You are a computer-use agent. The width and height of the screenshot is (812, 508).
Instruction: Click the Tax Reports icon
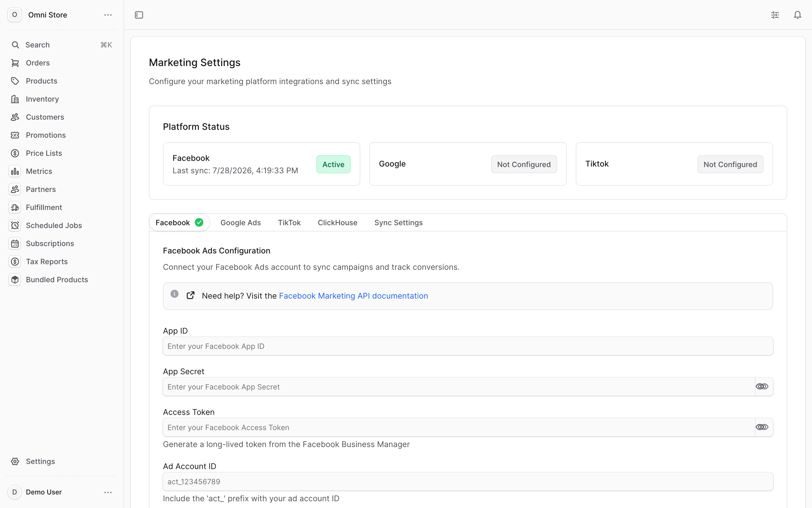click(x=15, y=262)
